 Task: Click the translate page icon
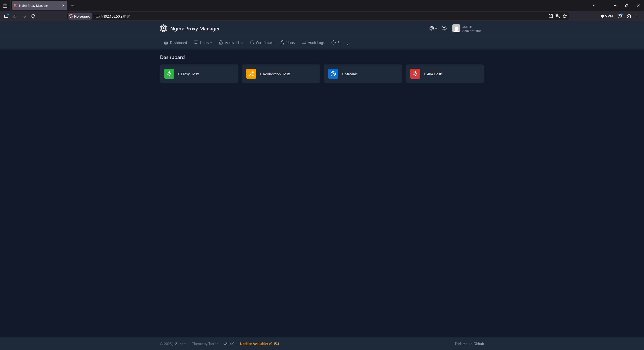pyautogui.click(x=558, y=16)
